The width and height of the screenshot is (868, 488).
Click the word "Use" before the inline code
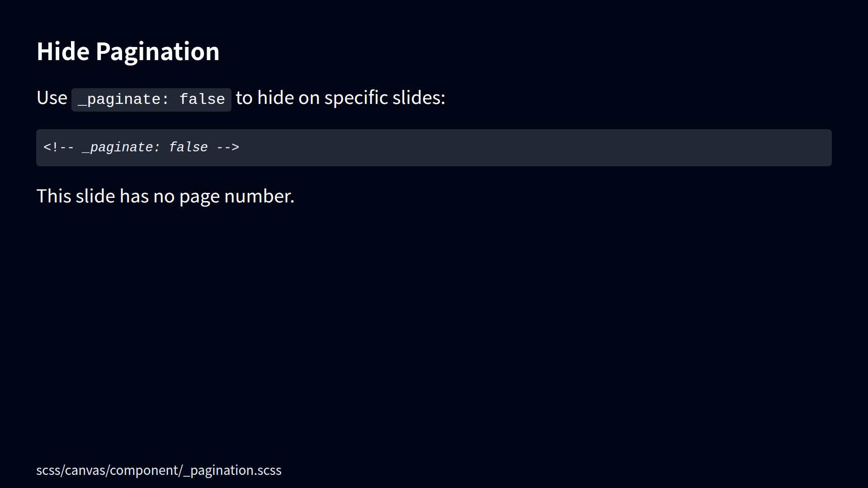click(x=52, y=98)
